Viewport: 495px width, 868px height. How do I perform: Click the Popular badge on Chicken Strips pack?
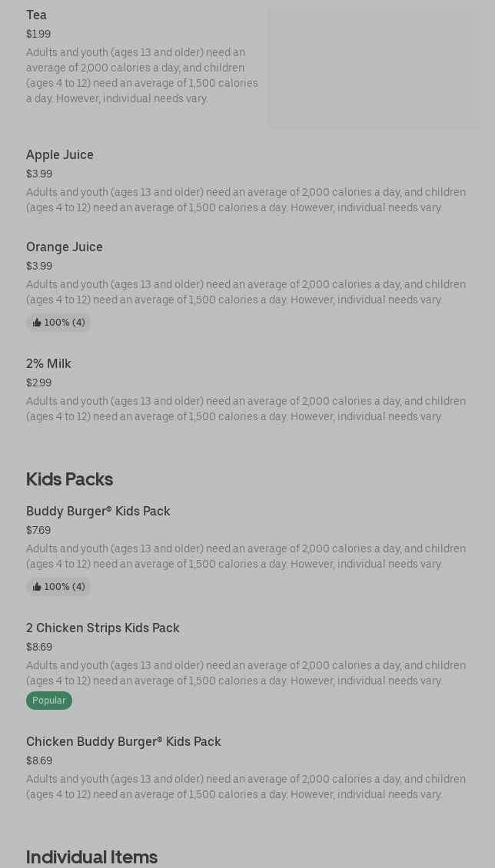(x=49, y=701)
